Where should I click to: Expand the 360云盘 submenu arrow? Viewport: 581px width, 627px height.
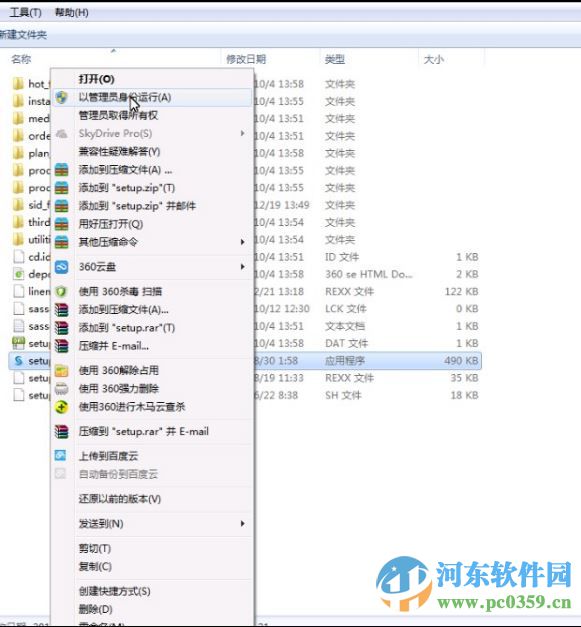pos(242,267)
